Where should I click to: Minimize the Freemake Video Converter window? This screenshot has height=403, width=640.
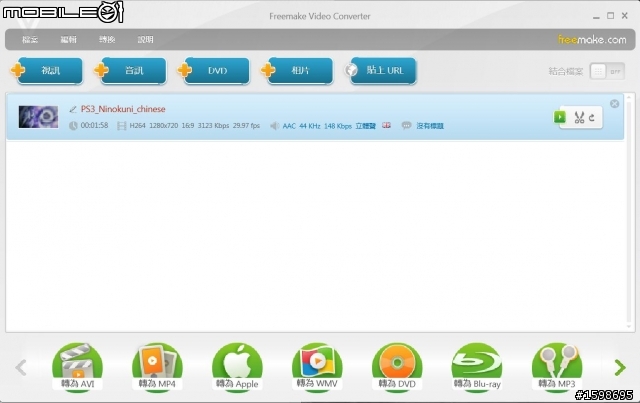(x=596, y=17)
